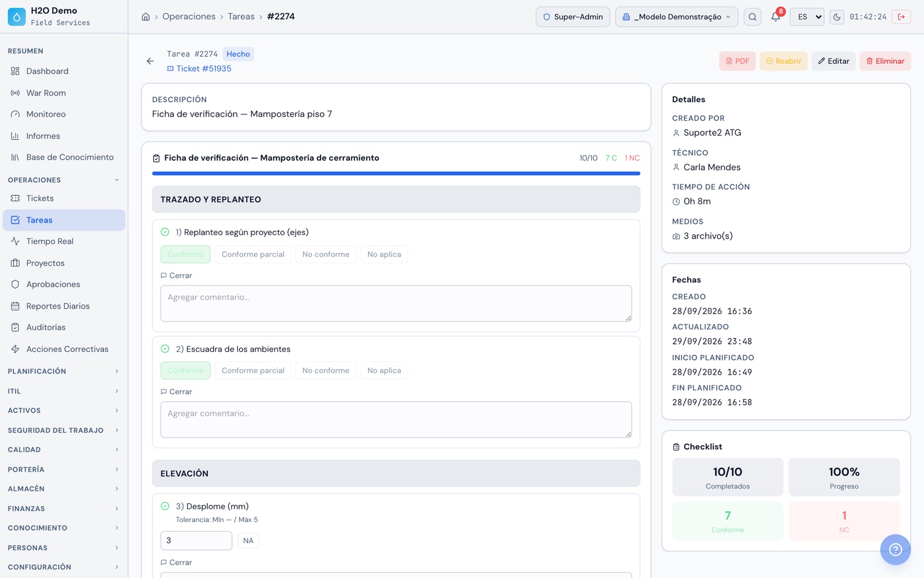Click green check icon on Escuadra item

click(x=165, y=349)
